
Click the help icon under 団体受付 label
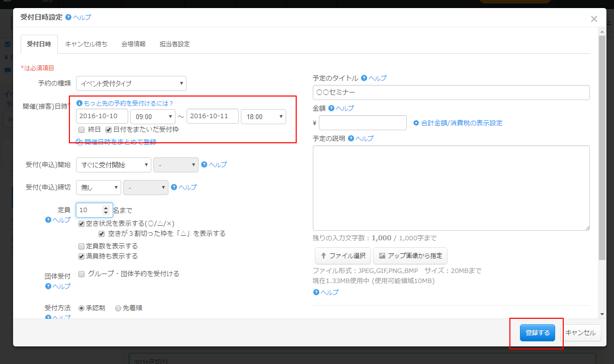[48, 286]
